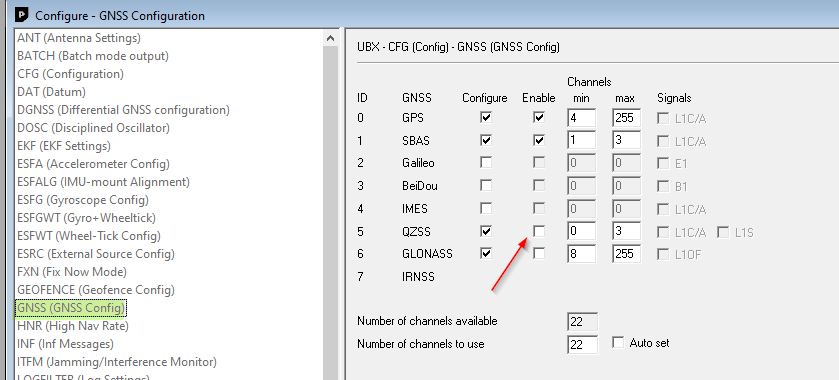Open CFG (Configuration) message page
Viewport: 839px width, 380px height.
coord(70,74)
